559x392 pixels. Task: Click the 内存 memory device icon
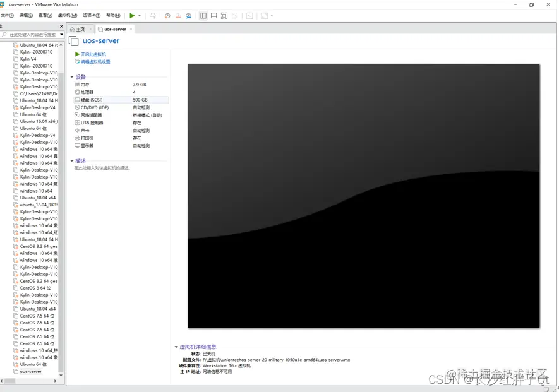pos(77,85)
